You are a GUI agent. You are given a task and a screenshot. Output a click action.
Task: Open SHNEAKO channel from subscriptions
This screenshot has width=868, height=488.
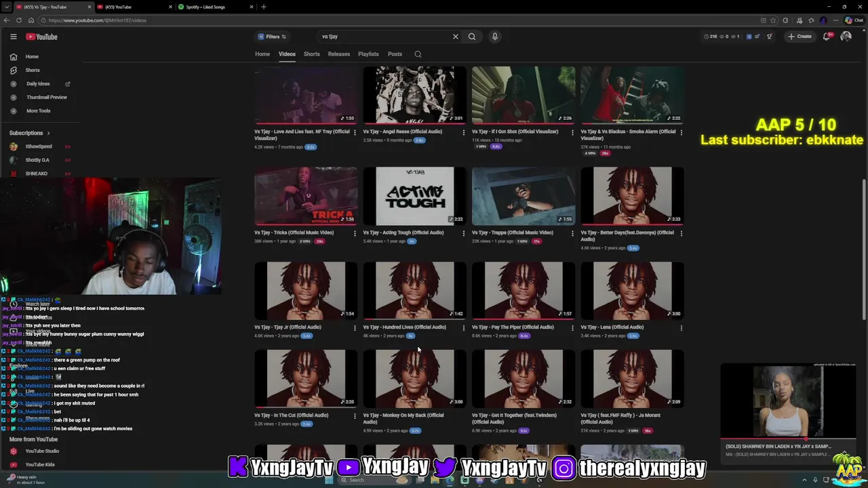point(36,174)
